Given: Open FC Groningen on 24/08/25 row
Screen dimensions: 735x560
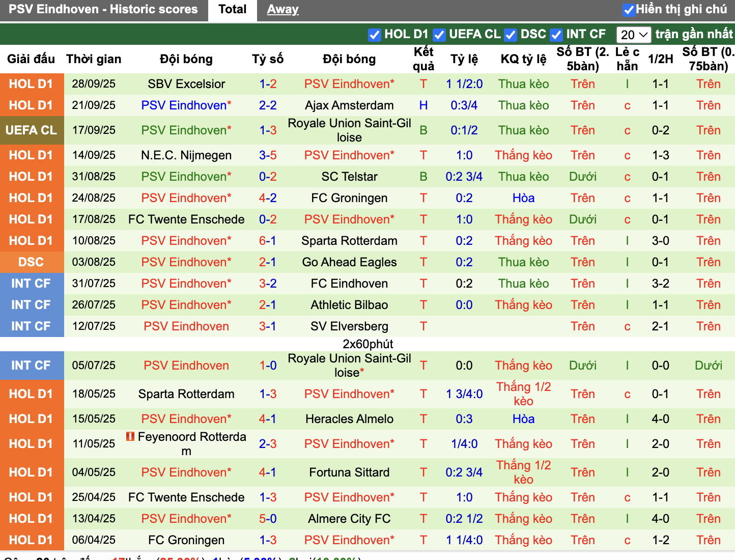Looking at the screenshot, I should (349, 198).
